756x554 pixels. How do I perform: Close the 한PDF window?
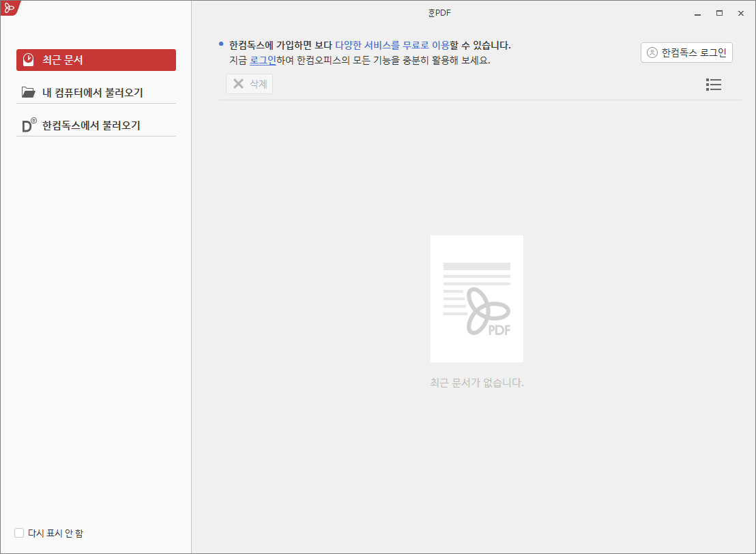[x=741, y=14]
